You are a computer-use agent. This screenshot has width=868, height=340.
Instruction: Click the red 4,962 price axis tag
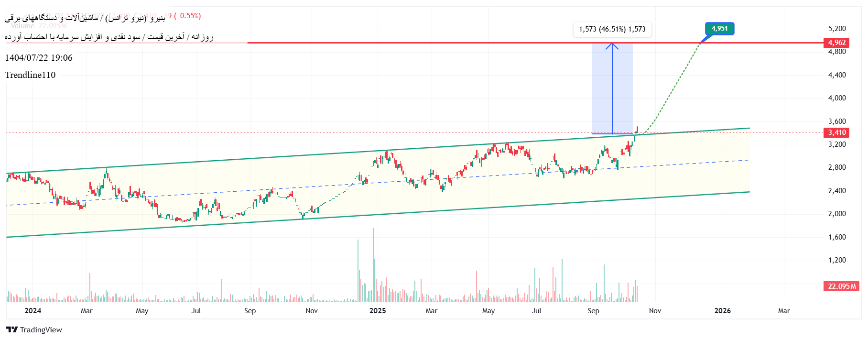(836, 43)
